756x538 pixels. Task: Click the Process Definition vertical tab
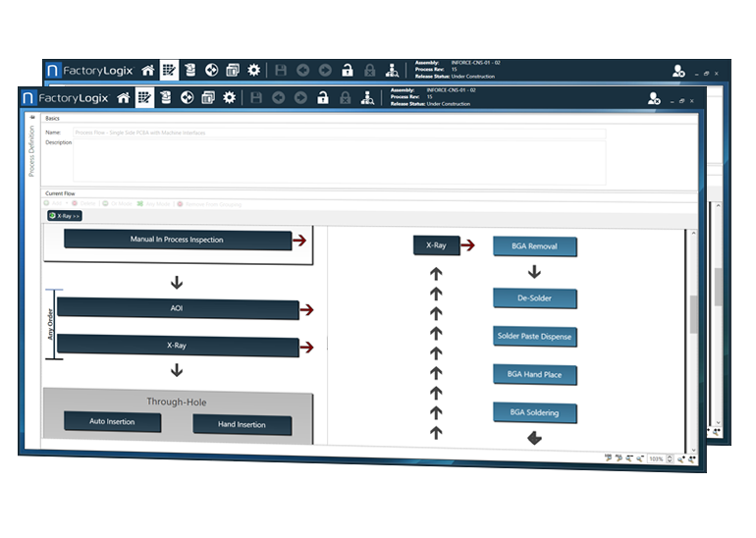click(31, 151)
